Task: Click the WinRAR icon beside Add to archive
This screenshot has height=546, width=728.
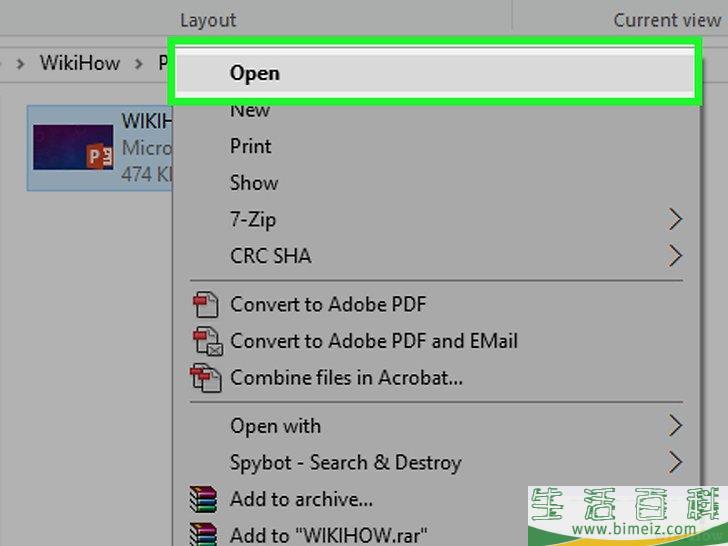Action: [x=203, y=499]
